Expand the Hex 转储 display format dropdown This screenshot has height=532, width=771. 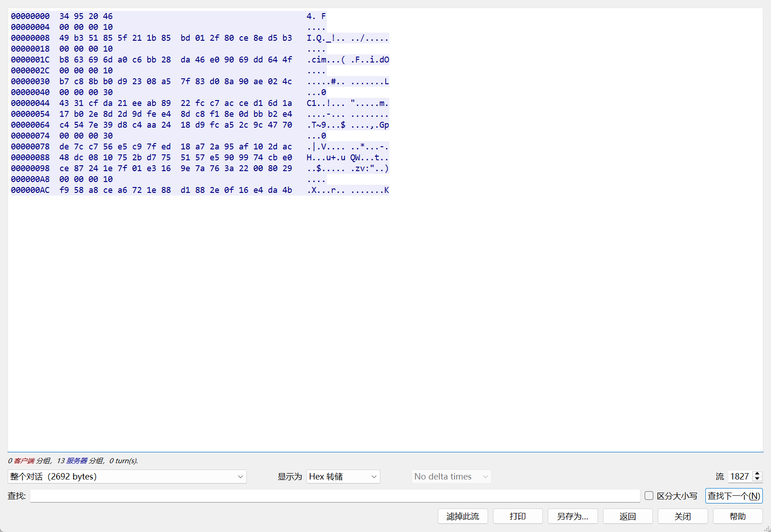pos(343,476)
